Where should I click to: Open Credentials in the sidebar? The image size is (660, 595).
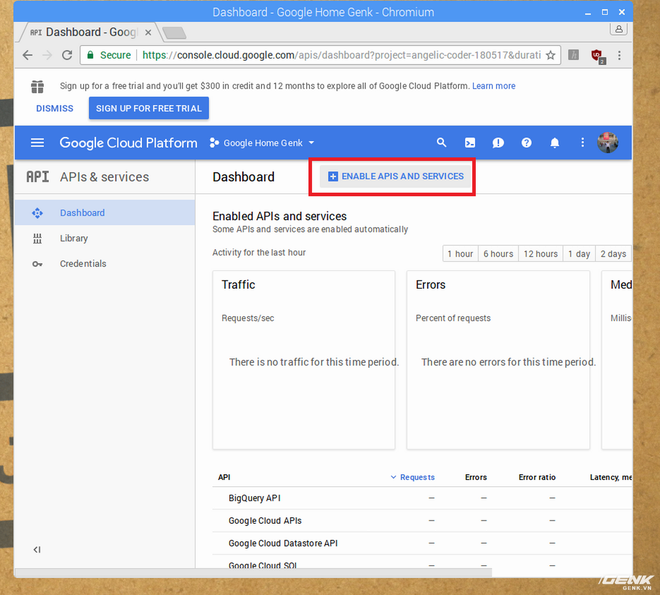[x=105, y=263]
